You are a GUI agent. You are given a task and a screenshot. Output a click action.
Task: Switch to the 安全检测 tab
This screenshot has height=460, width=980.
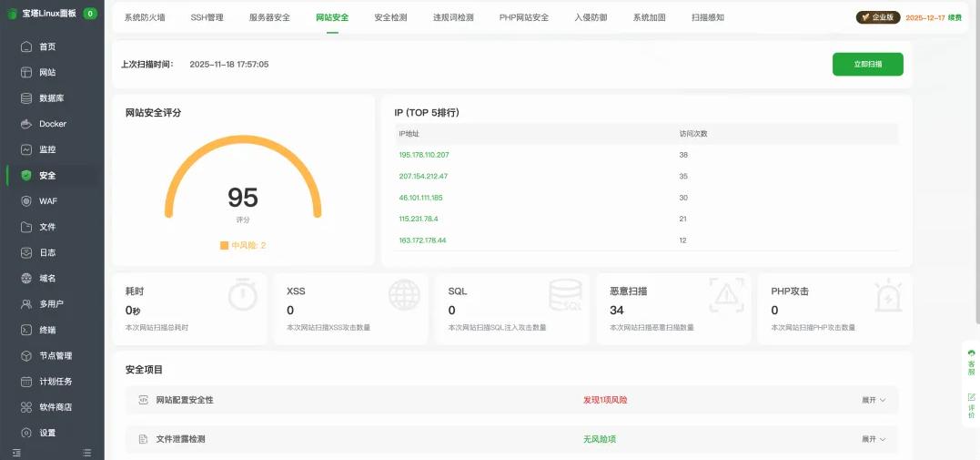(390, 17)
